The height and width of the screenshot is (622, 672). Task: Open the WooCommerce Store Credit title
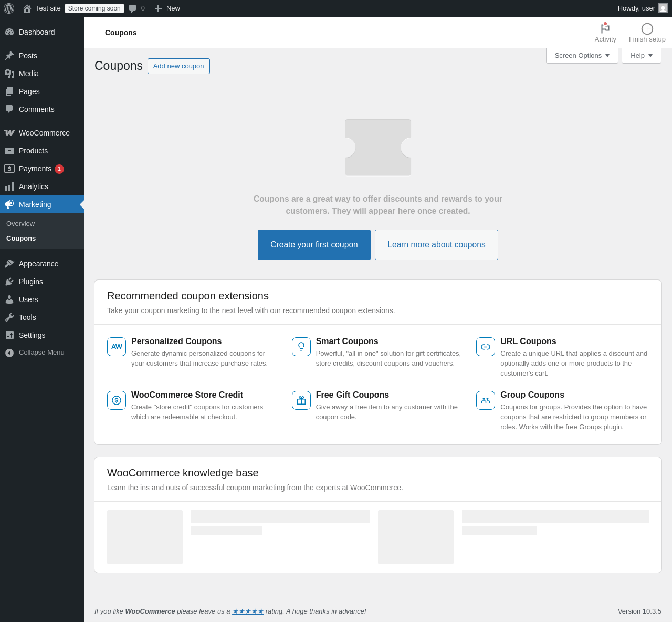(187, 395)
